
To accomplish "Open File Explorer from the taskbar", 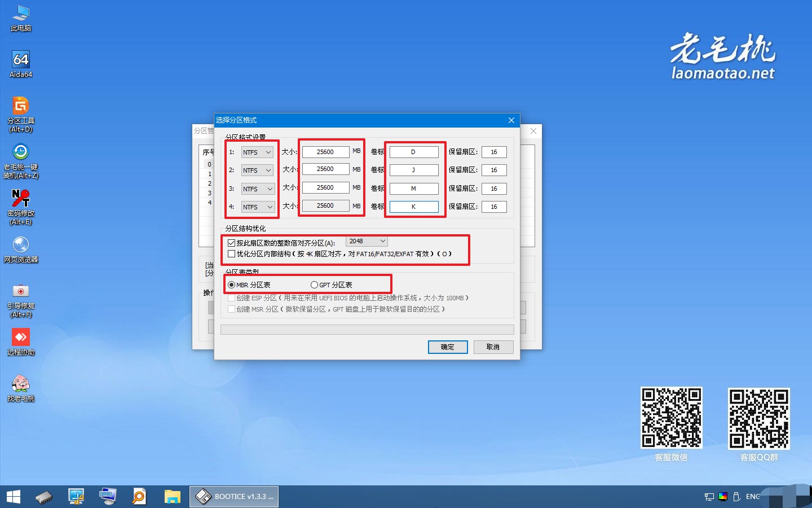I will click(x=172, y=497).
